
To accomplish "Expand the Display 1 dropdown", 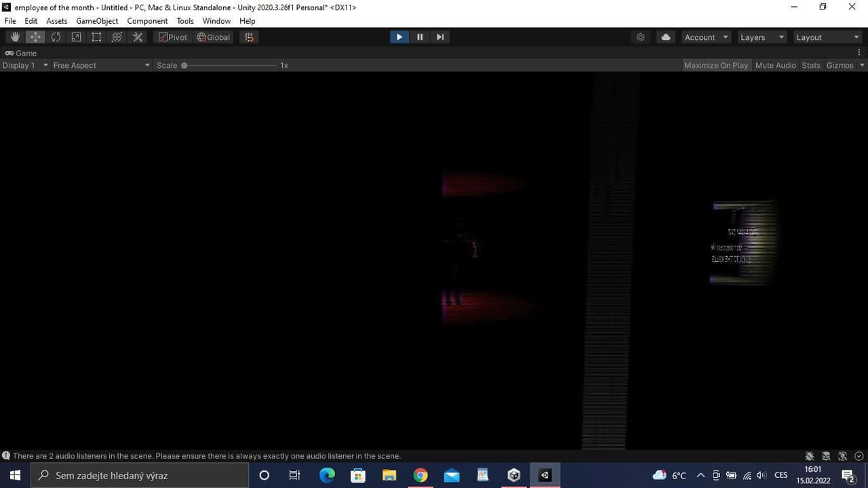I will [x=25, y=65].
